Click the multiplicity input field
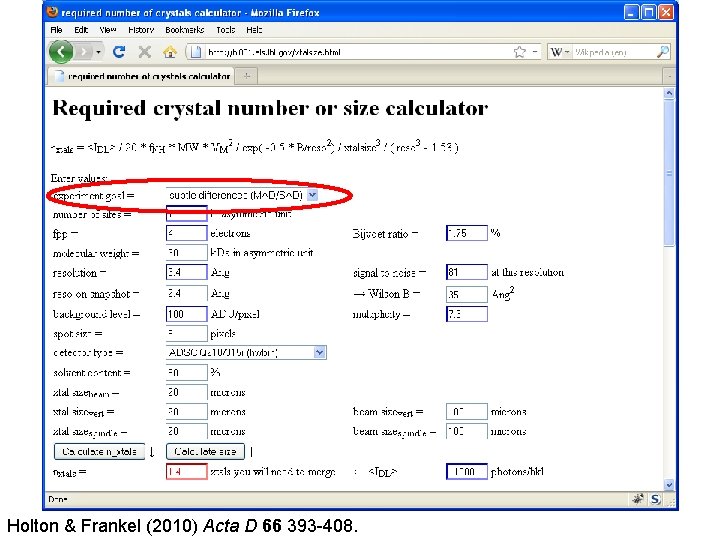 (467, 314)
